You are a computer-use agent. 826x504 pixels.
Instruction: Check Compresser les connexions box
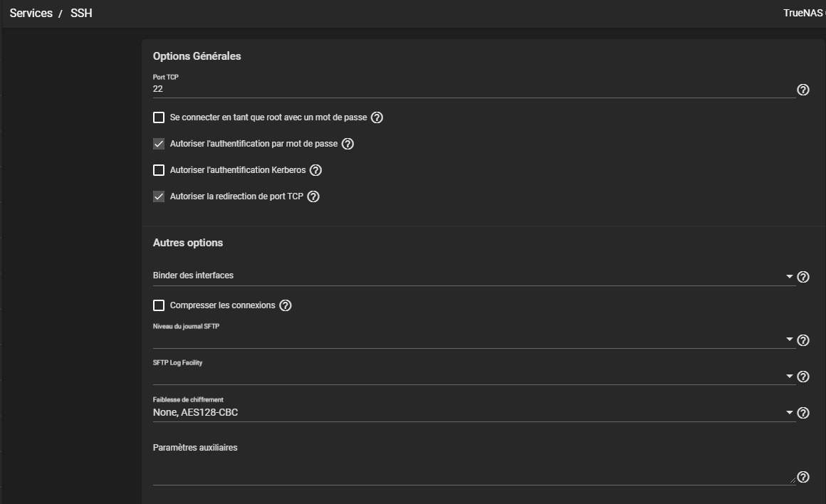click(x=159, y=305)
